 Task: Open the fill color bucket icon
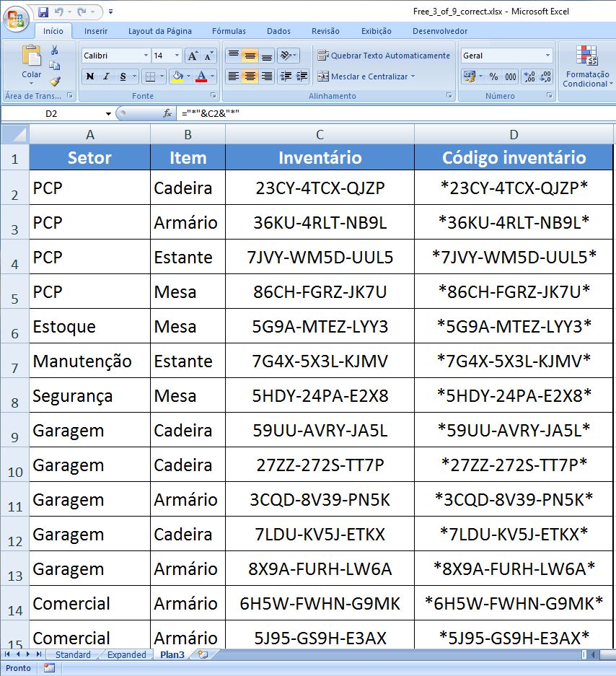176,76
